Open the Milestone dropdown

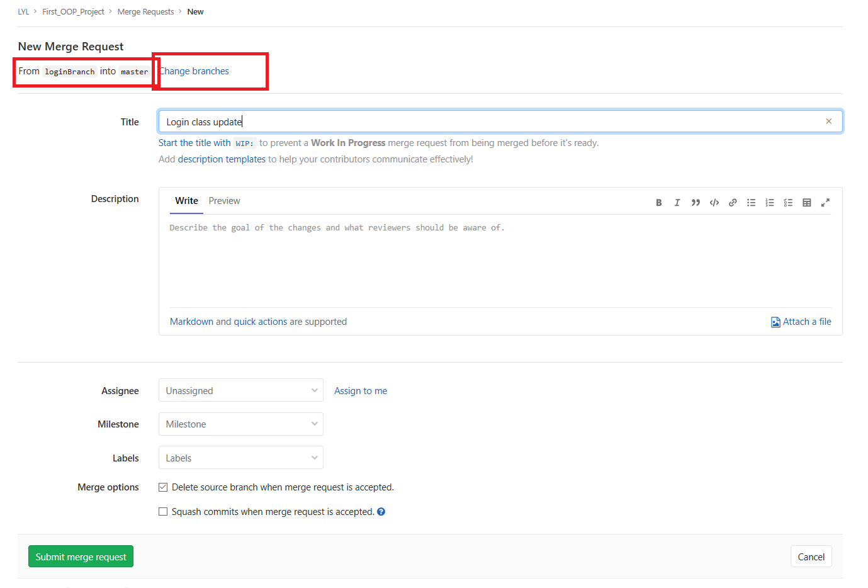[x=241, y=424]
